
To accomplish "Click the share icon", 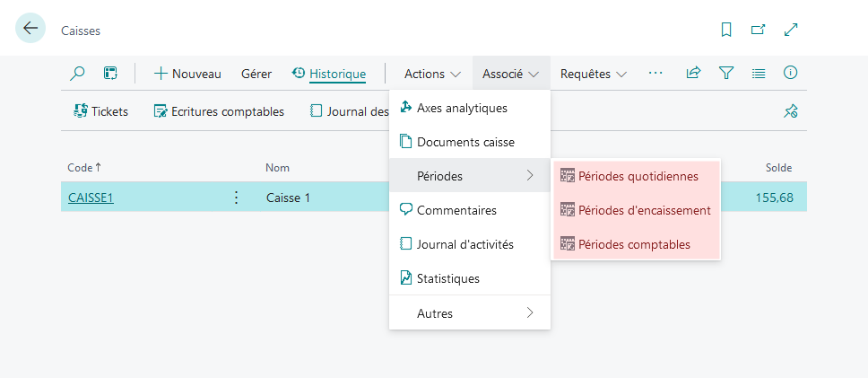I will coord(693,73).
